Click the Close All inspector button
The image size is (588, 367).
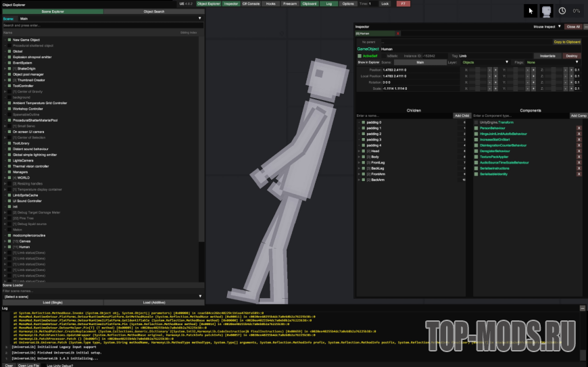pos(573,26)
